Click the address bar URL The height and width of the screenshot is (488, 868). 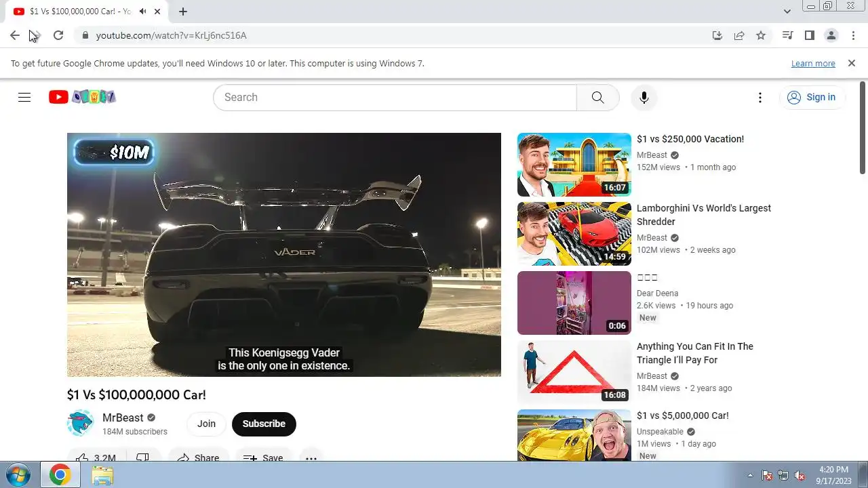(171, 35)
